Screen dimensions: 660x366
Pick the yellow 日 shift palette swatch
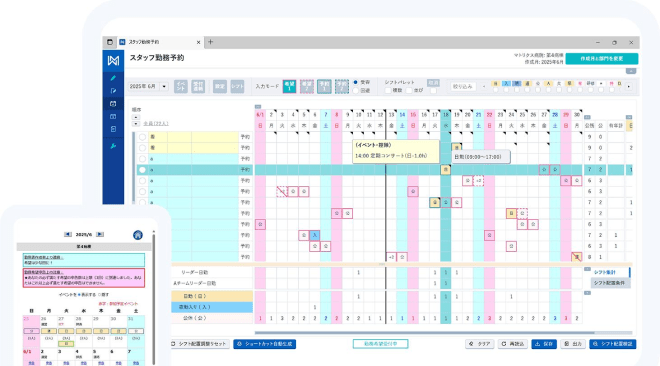[x=495, y=83]
